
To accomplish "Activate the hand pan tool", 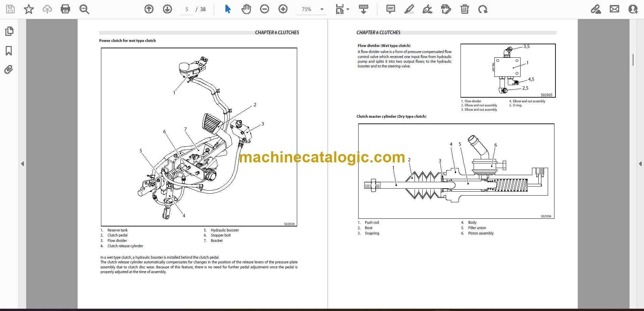I will click(246, 9).
